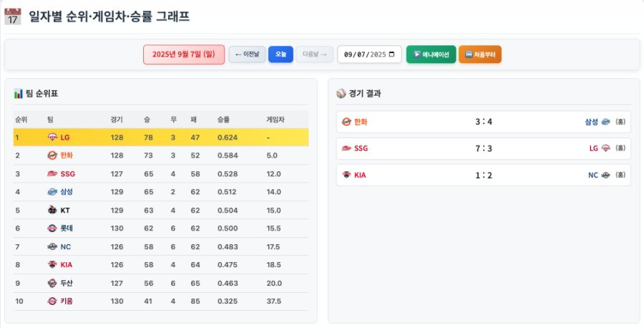Image resolution: width=644 pixels, height=328 pixels.
Task: Click the next day button
Action: [x=315, y=54]
